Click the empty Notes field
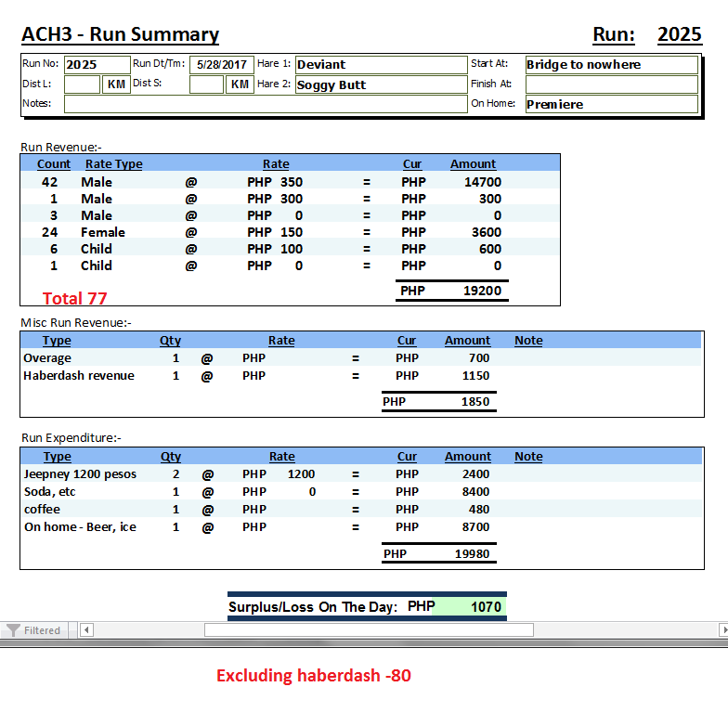Image resolution: width=728 pixels, height=713 pixels. click(265, 104)
